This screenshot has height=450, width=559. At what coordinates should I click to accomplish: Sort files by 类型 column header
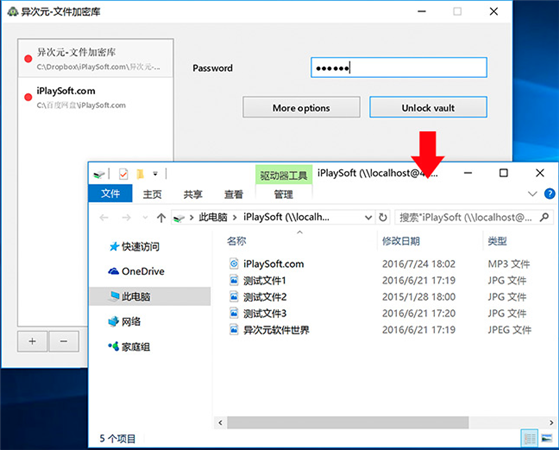[497, 241]
